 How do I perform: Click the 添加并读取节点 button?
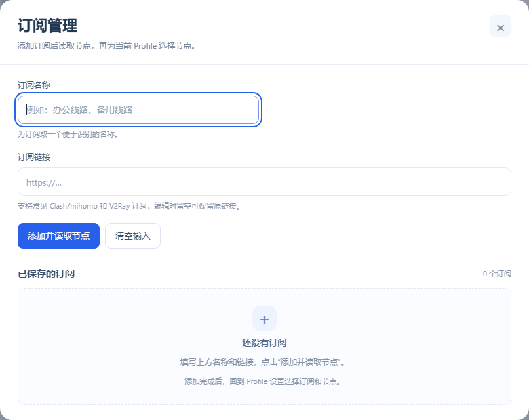pyautogui.click(x=59, y=236)
